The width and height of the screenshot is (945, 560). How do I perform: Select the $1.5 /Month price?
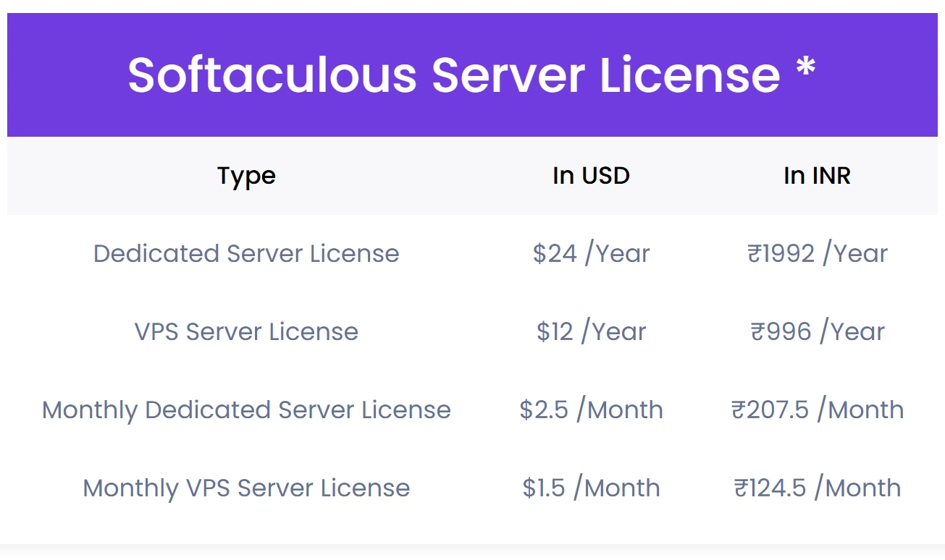pyautogui.click(x=591, y=488)
